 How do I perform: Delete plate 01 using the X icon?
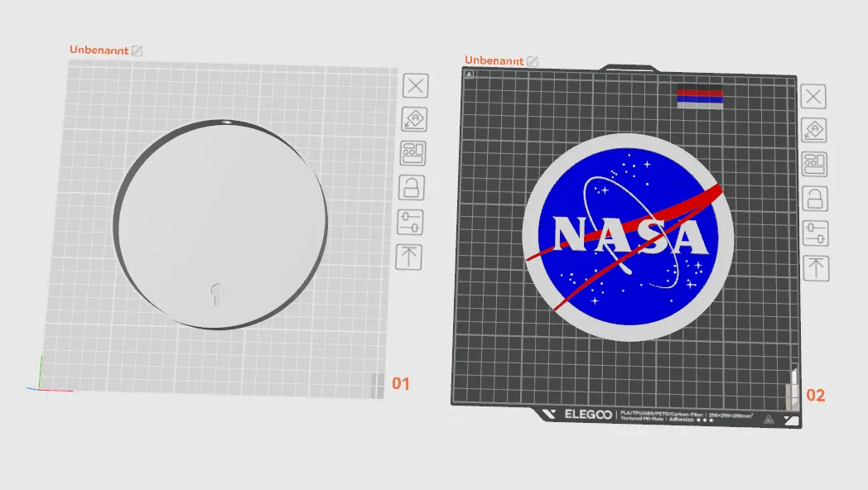(x=415, y=86)
